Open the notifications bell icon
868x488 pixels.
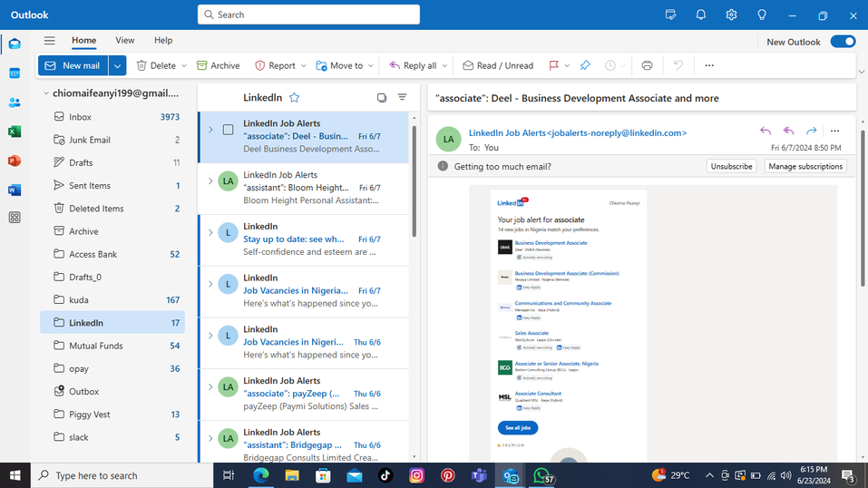701,15
